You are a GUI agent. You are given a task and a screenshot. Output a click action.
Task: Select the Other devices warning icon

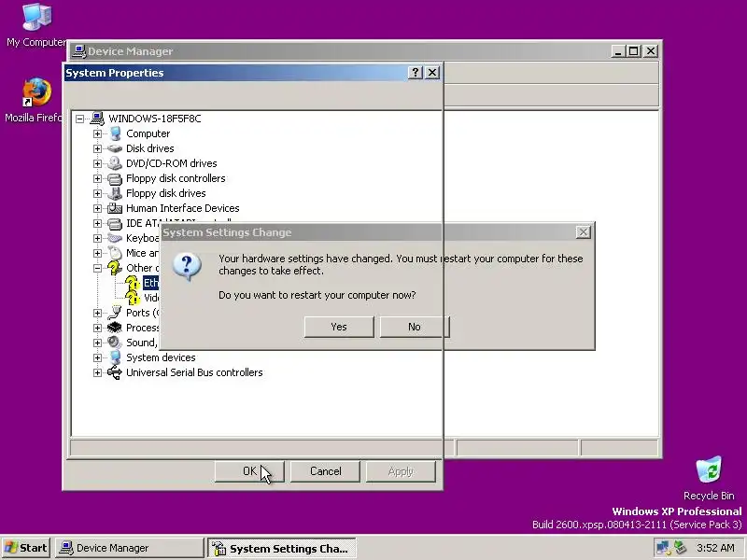(x=115, y=268)
